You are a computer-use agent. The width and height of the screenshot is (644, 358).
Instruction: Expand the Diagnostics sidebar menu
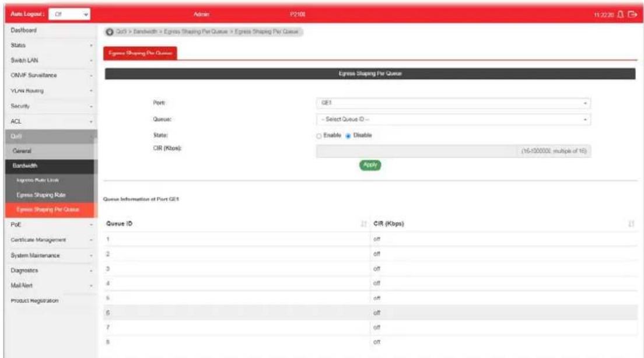pos(51,271)
